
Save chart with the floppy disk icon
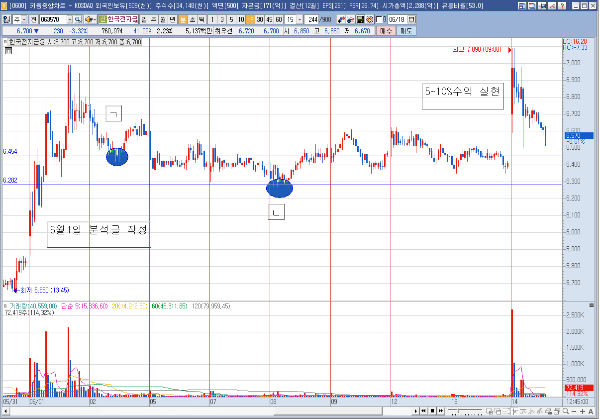tap(360, 20)
